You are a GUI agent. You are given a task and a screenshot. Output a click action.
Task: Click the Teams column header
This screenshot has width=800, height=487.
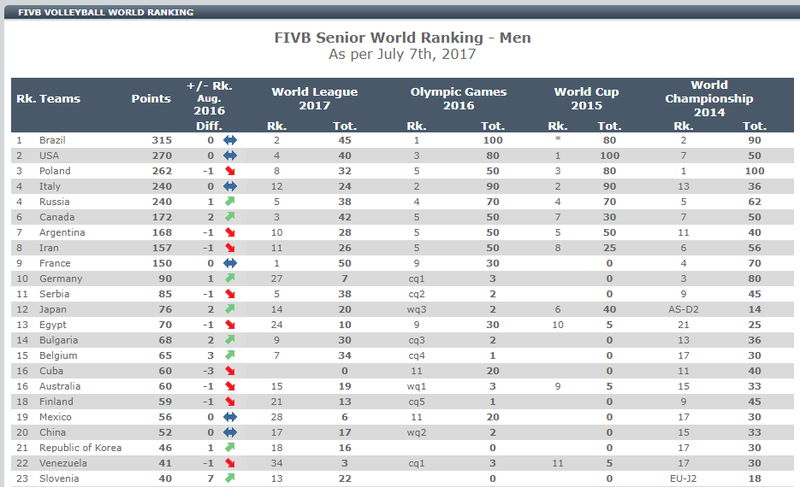click(60, 98)
